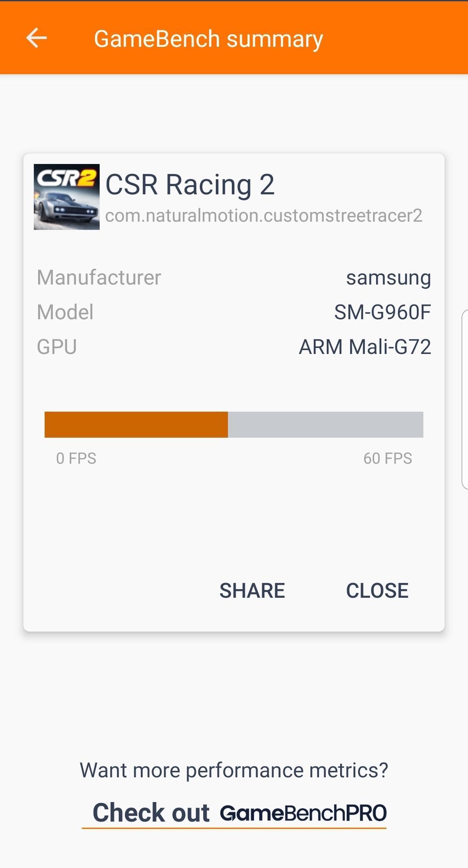Tap the CSR2 game app icon
Image resolution: width=468 pixels, height=868 pixels.
67,197
